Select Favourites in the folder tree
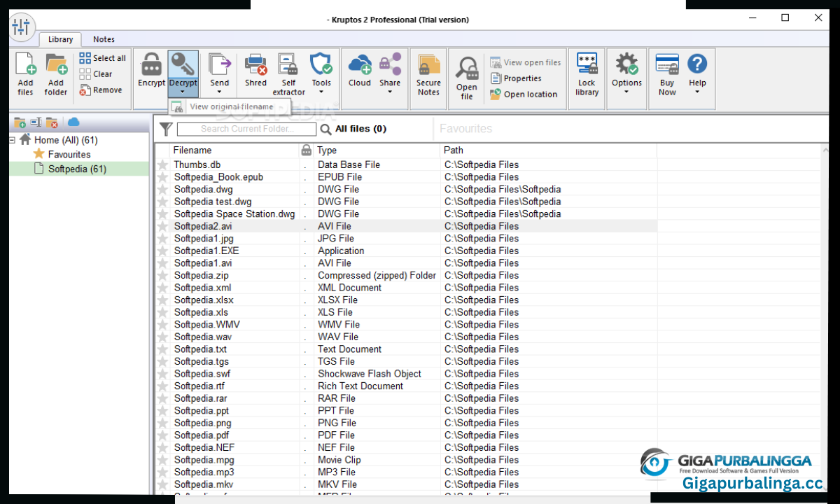This screenshot has width=840, height=504. pos(69,155)
